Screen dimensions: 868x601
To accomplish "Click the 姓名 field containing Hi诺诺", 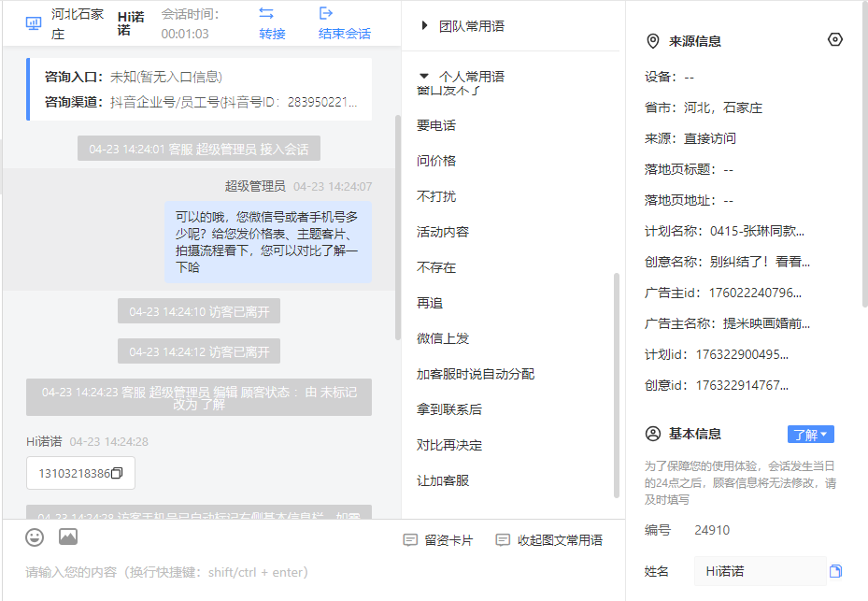I will click(760, 571).
